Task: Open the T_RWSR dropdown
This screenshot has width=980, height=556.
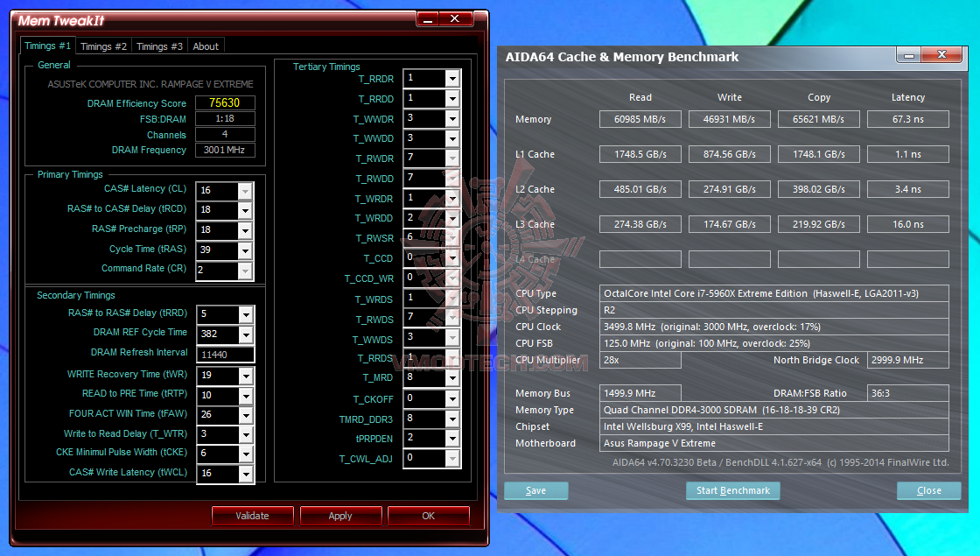Action: coord(452,237)
